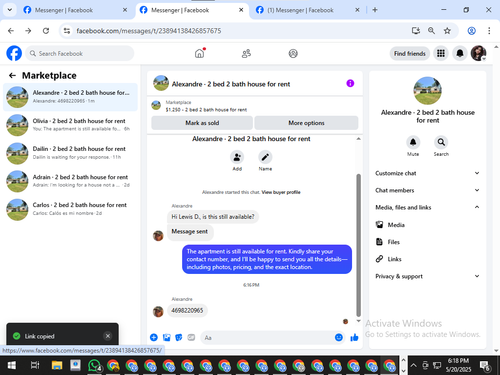Viewport: 500px width, 375px height.
Task: Send a thumbs-up like
Action: [354, 337]
